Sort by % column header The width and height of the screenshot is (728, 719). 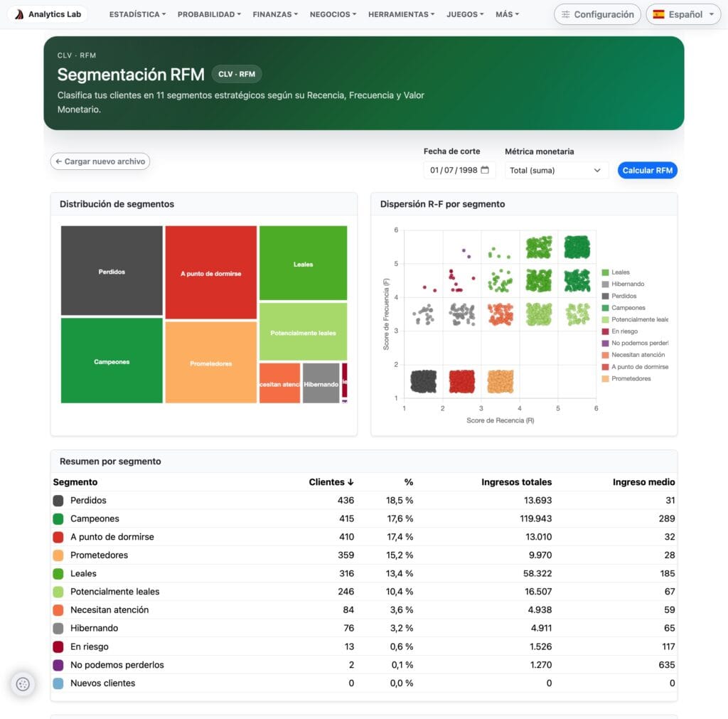coord(409,482)
